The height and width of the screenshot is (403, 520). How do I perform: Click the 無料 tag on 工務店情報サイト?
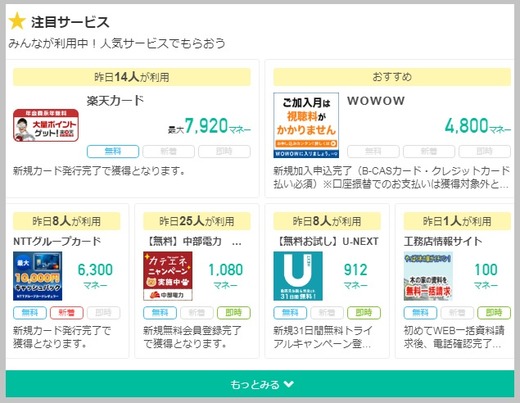pos(420,313)
